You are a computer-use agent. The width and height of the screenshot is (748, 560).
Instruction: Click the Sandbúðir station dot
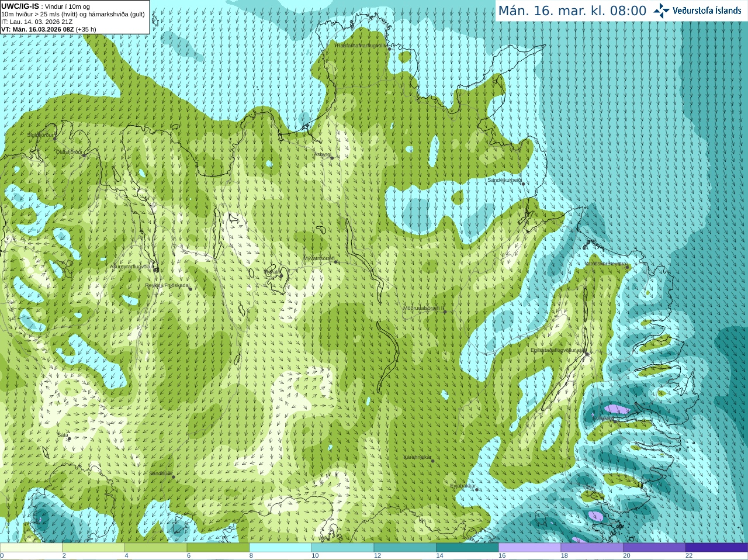click(173, 477)
